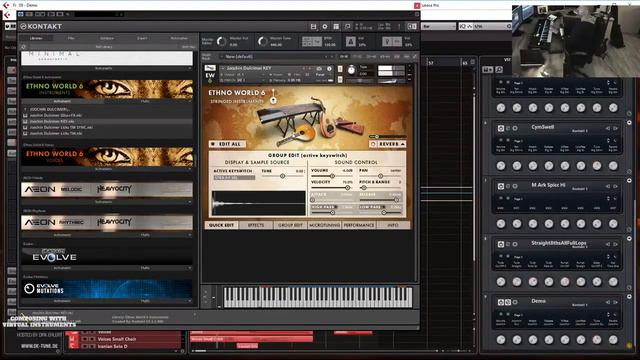Click the pin icon next to Ethno World 6 title
The image size is (640, 360).
(x=273, y=96)
